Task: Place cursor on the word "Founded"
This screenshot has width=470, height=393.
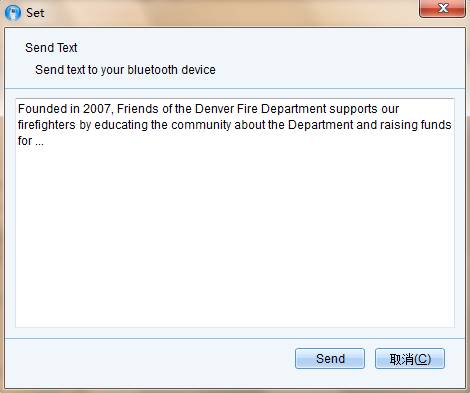Action: point(42,109)
